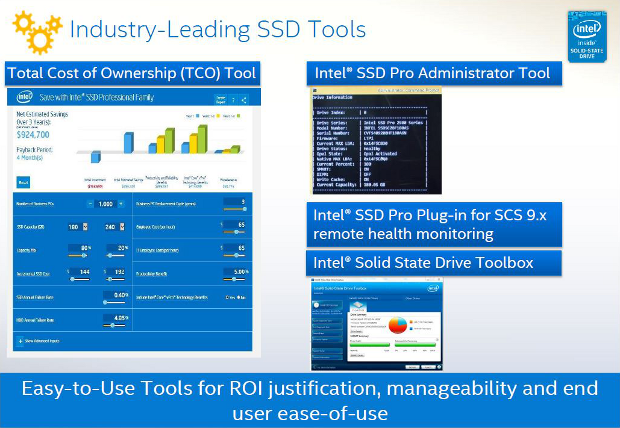Adjust the PC Replacement Cycle slider set to 5
Image resolution: width=620 pixels, height=428 pixels.
[235, 209]
